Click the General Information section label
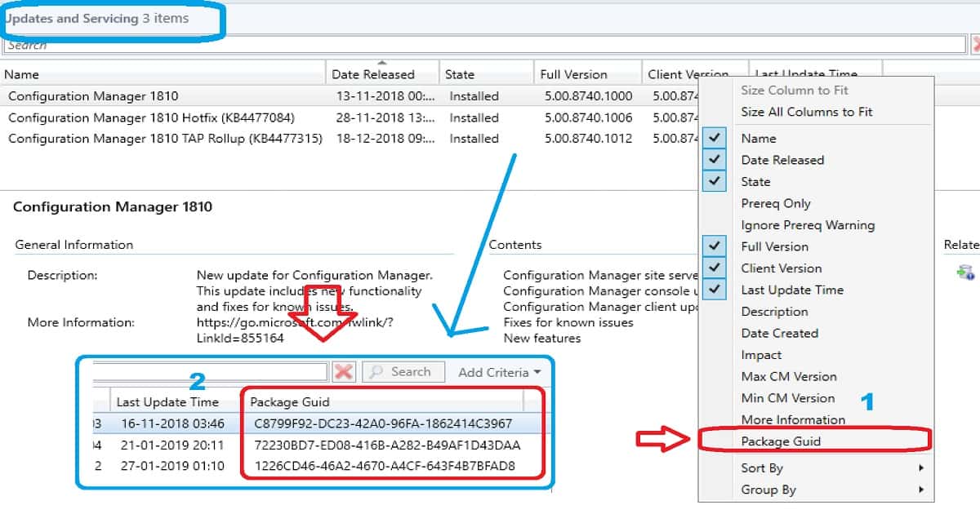 pos(73,245)
